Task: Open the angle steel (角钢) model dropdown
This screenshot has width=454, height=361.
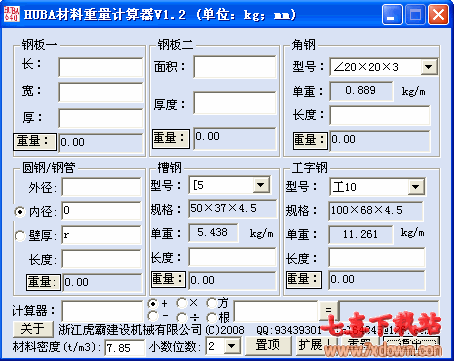Action: 429,67
